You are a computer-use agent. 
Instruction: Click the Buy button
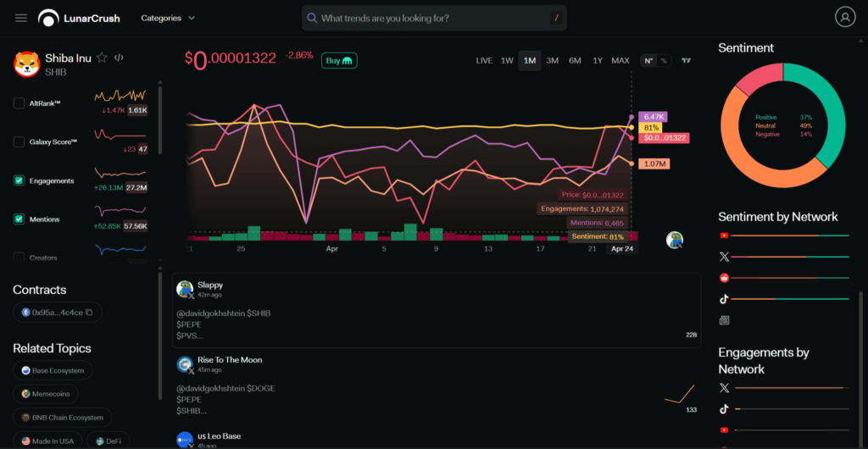[339, 61]
